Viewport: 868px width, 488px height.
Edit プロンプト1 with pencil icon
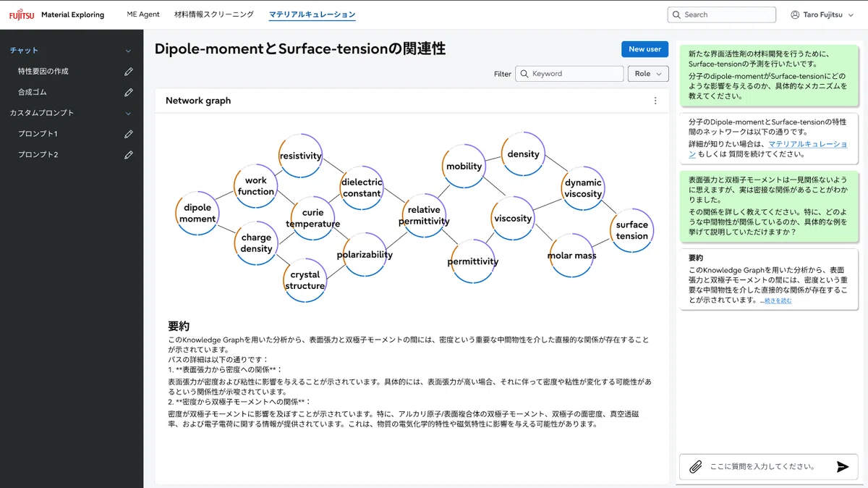(129, 134)
